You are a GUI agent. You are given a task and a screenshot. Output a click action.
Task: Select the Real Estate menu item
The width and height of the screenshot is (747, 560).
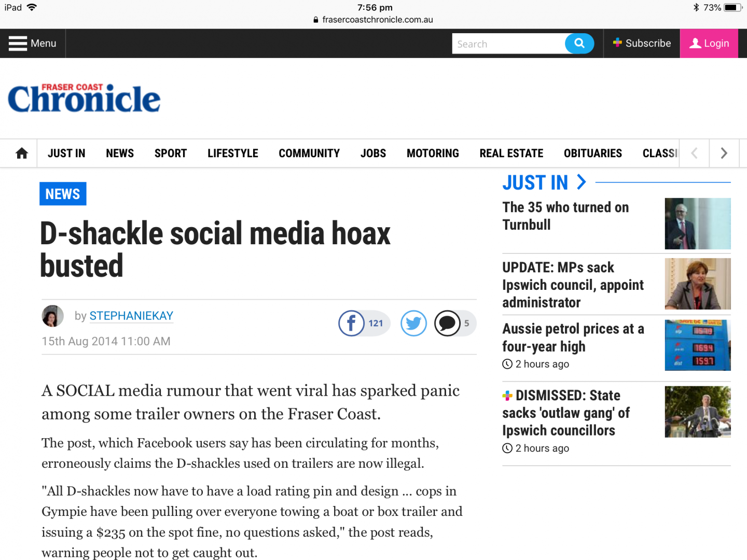[x=511, y=153]
